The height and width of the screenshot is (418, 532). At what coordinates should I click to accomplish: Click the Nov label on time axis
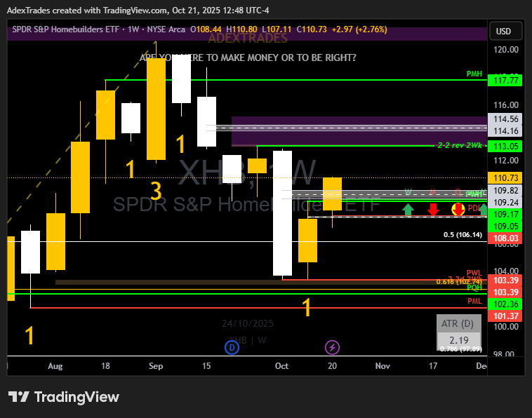[383, 366]
